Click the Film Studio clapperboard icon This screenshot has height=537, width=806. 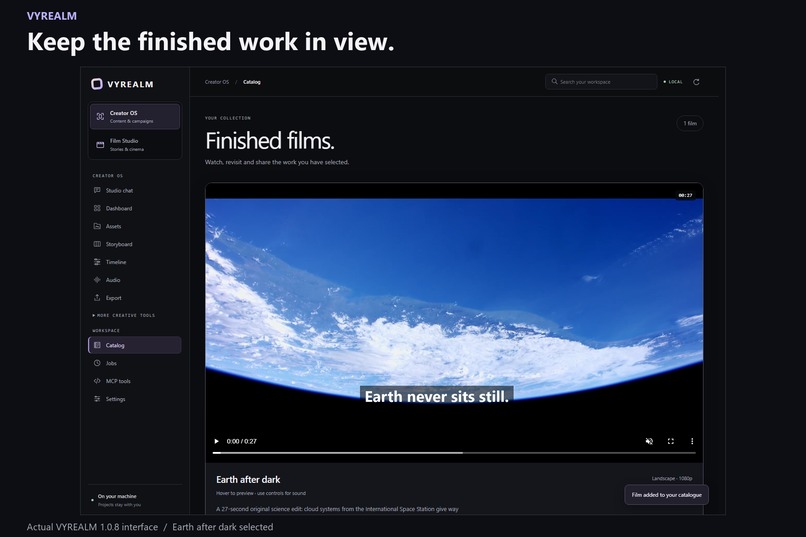click(x=100, y=145)
